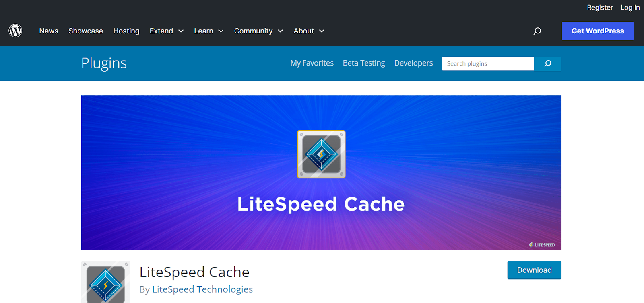
Task: Click the LiteSpeed logo in banner center
Action: [x=321, y=154]
